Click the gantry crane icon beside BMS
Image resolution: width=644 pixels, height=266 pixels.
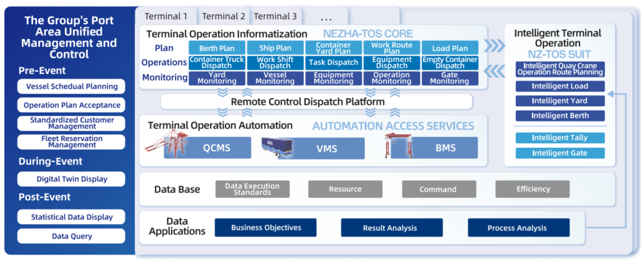tap(392, 145)
